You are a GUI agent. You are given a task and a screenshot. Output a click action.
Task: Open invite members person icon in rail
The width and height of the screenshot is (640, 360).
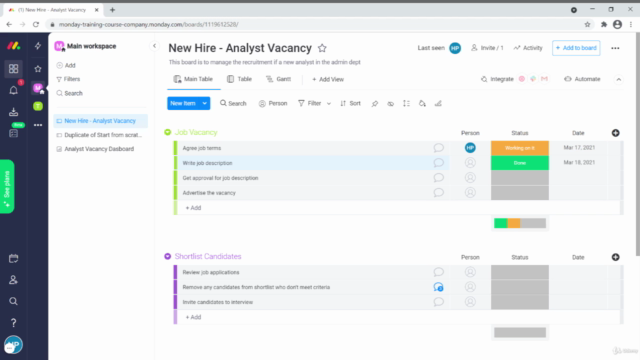click(13, 280)
